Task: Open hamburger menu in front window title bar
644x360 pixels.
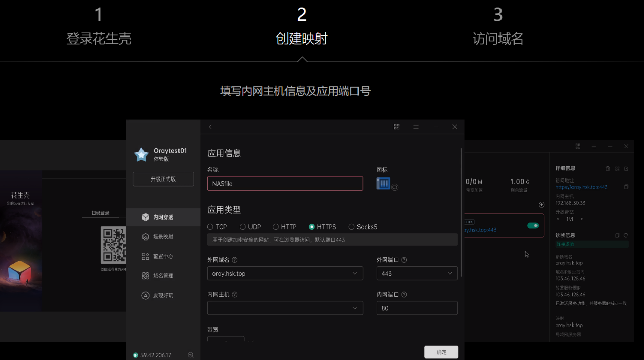Action: tap(416, 127)
